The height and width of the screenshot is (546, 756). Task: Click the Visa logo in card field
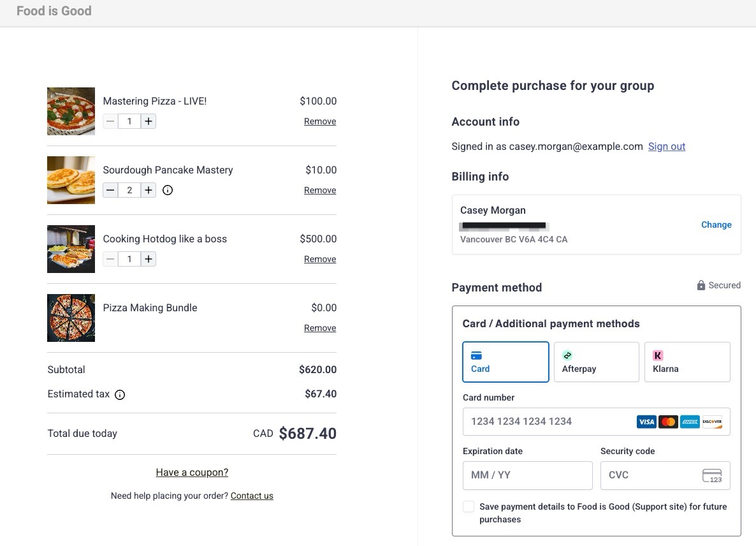pos(646,422)
